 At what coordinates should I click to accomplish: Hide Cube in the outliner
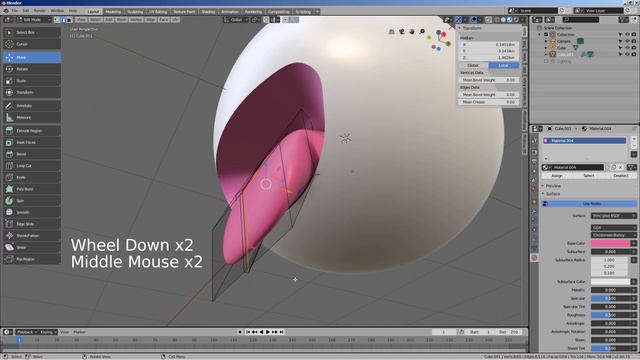[627, 48]
